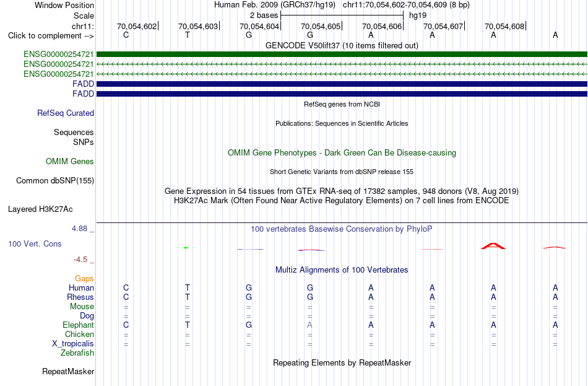
Task: Select the X_tropicalis species label
Action: 73,344
